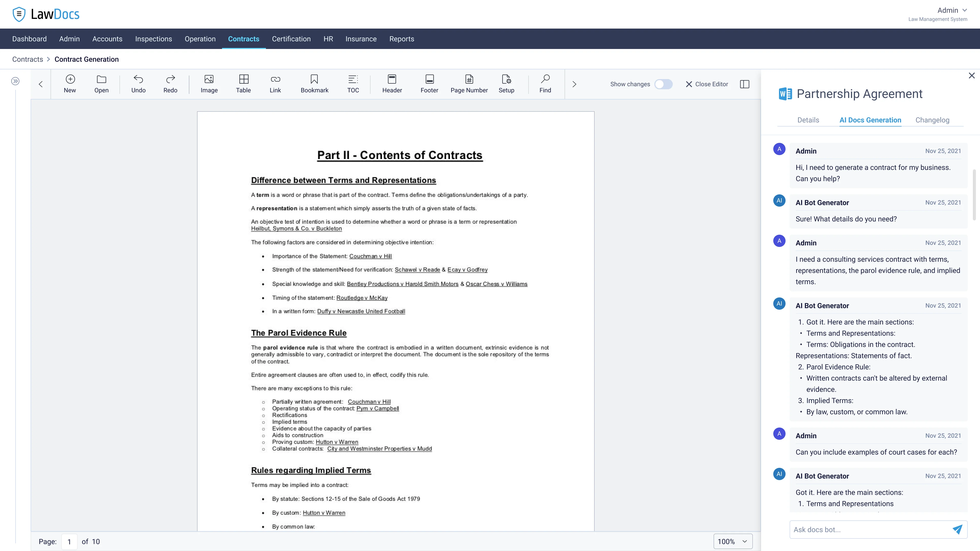Insert a Table into the document
980x551 pixels.
243,84
